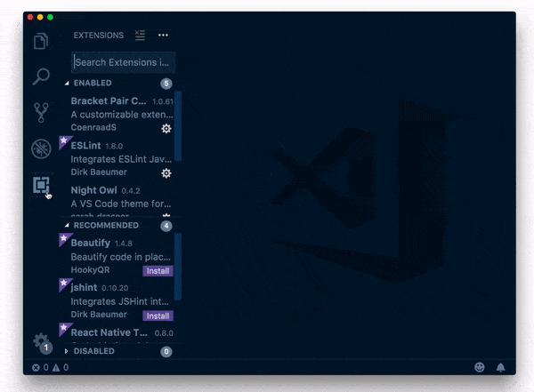Screen dimensions: 534x392
Task: Clear extensions search results icon
Action: tap(140, 35)
